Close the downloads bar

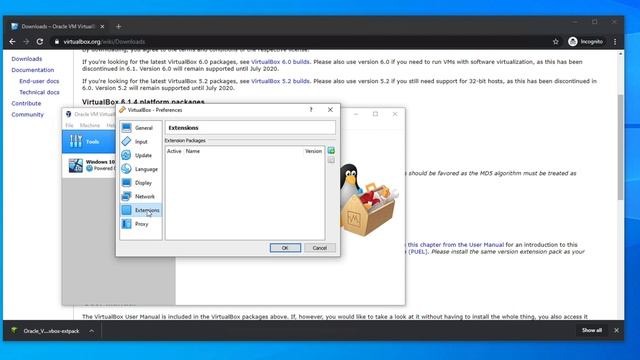point(616,330)
